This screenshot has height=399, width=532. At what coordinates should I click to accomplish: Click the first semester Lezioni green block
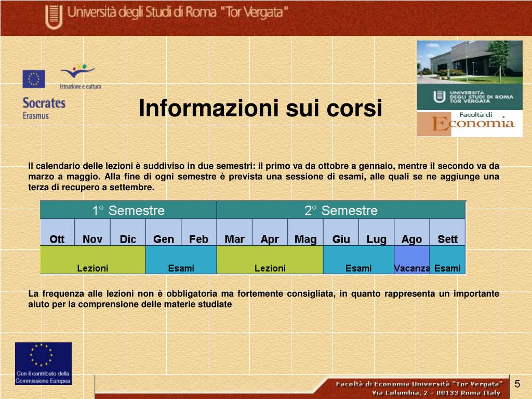click(x=93, y=260)
